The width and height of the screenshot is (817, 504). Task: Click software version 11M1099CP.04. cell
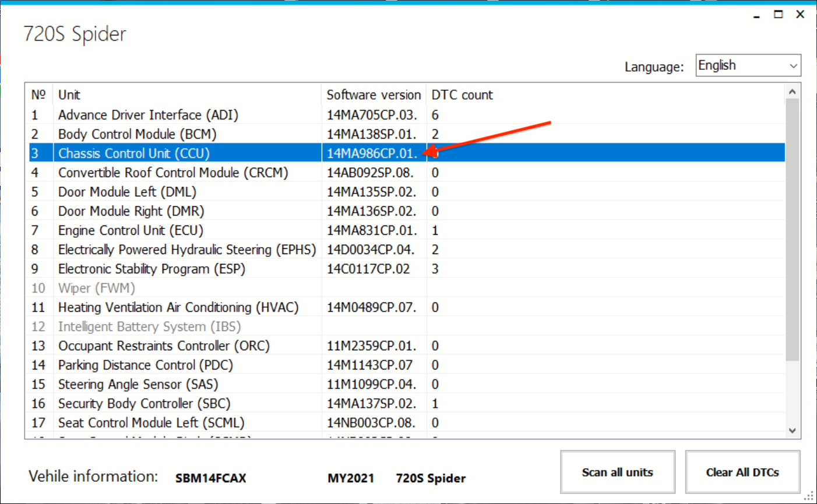point(372,384)
